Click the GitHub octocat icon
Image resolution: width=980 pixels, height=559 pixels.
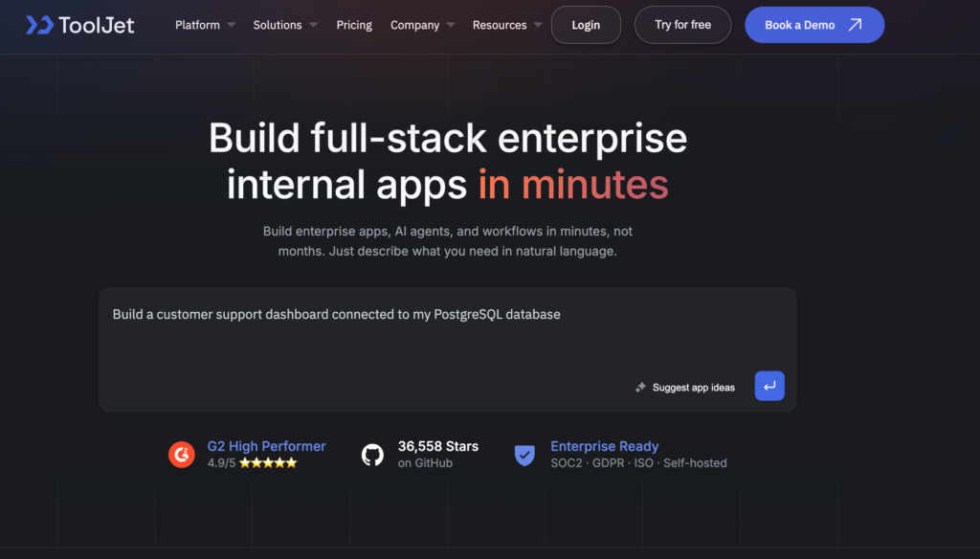(x=372, y=455)
